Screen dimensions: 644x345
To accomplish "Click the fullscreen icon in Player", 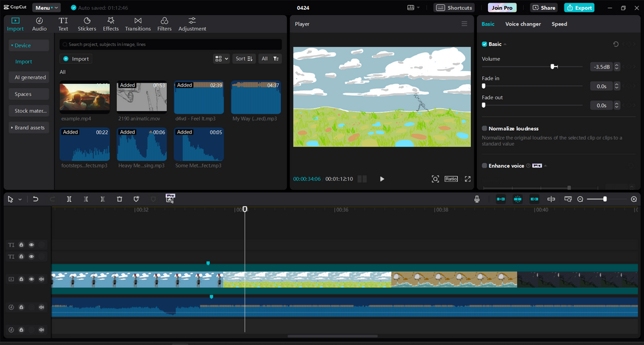I will point(468,179).
